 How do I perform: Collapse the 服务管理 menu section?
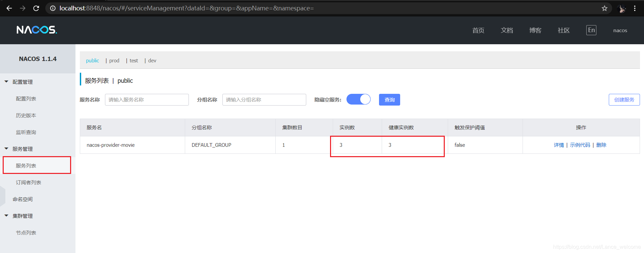[6, 148]
